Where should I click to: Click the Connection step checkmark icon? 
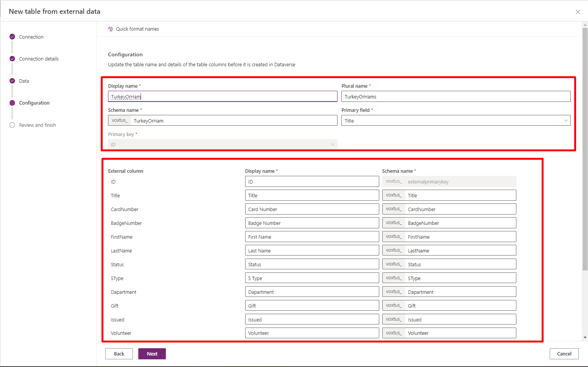pyautogui.click(x=12, y=37)
